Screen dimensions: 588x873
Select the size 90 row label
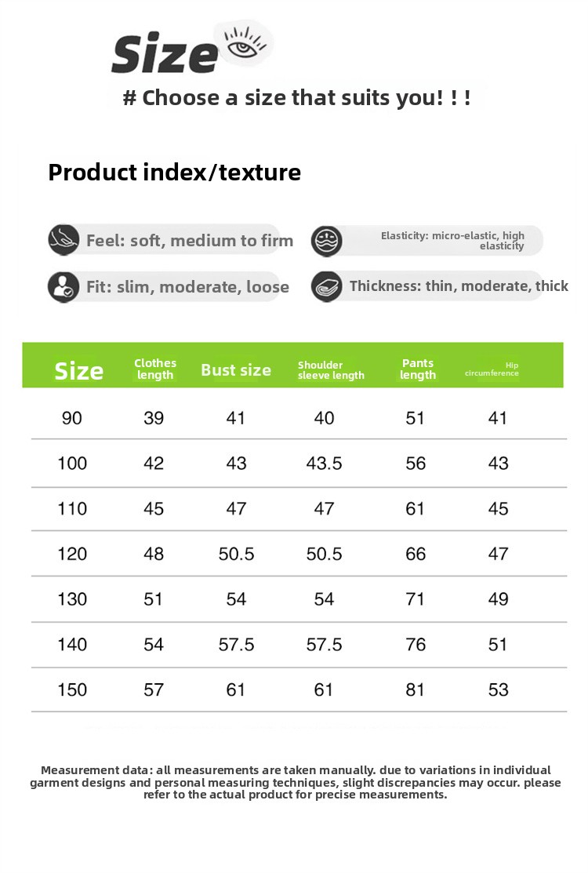coord(72,418)
